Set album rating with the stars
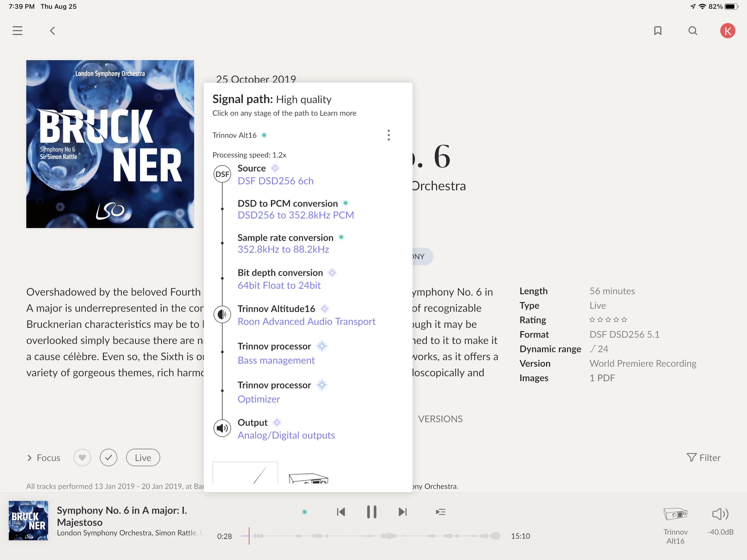This screenshot has height=560, width=747. tap(608, 319)
